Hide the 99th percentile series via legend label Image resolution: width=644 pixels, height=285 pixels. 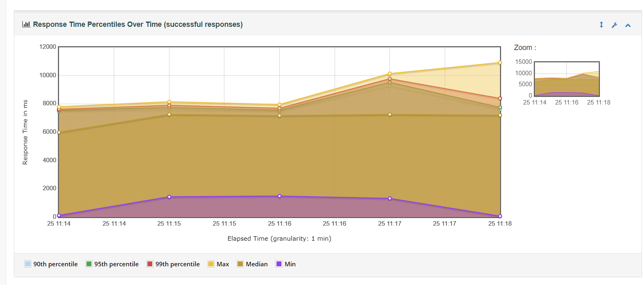(x=177, y=264)
